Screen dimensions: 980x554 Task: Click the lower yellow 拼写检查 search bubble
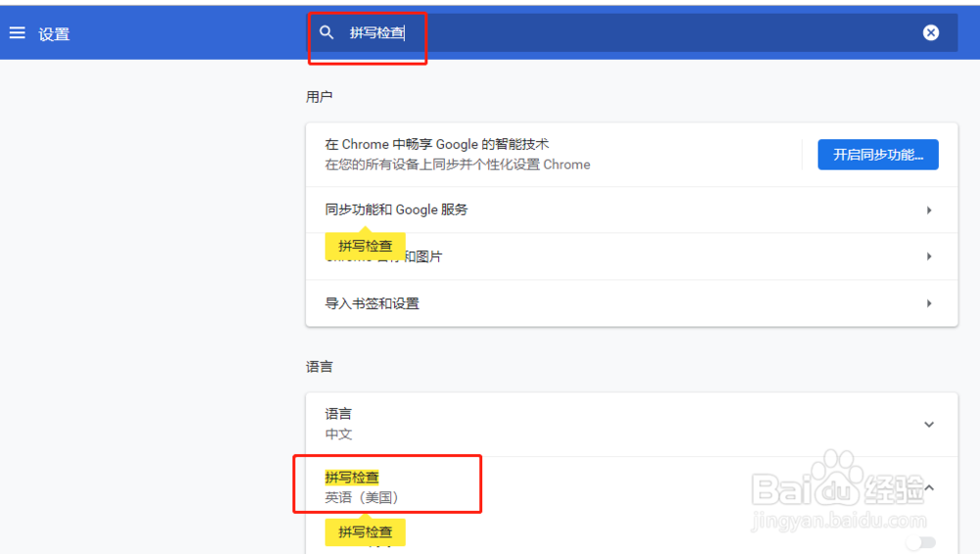365,532
